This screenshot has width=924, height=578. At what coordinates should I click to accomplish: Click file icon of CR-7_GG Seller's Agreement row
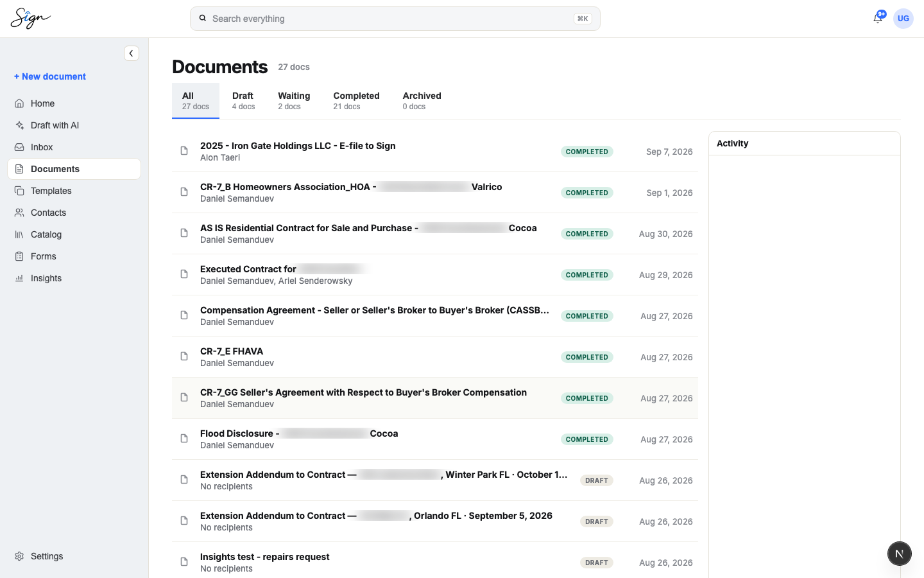click(x=184, y=398)
